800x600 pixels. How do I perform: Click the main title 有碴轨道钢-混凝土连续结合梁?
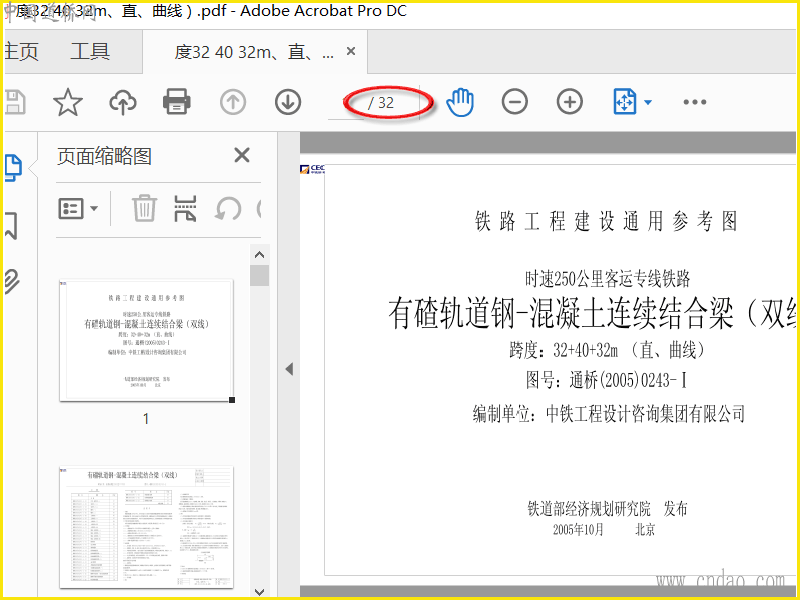pos(591,313)
